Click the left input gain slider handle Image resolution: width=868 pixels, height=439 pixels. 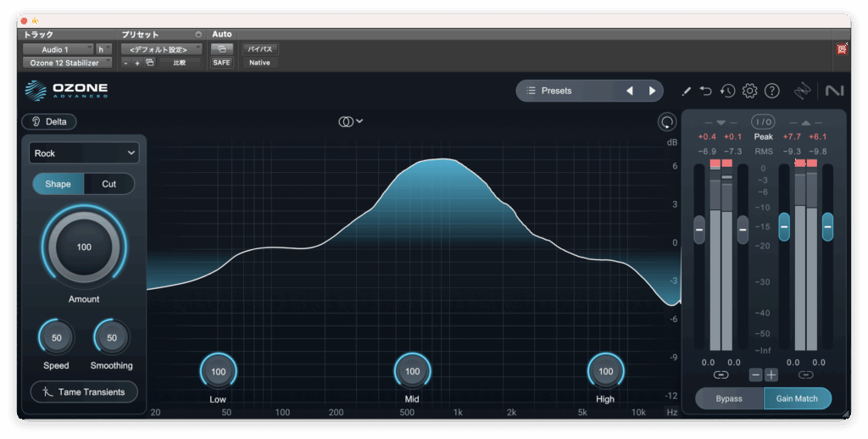699,229
